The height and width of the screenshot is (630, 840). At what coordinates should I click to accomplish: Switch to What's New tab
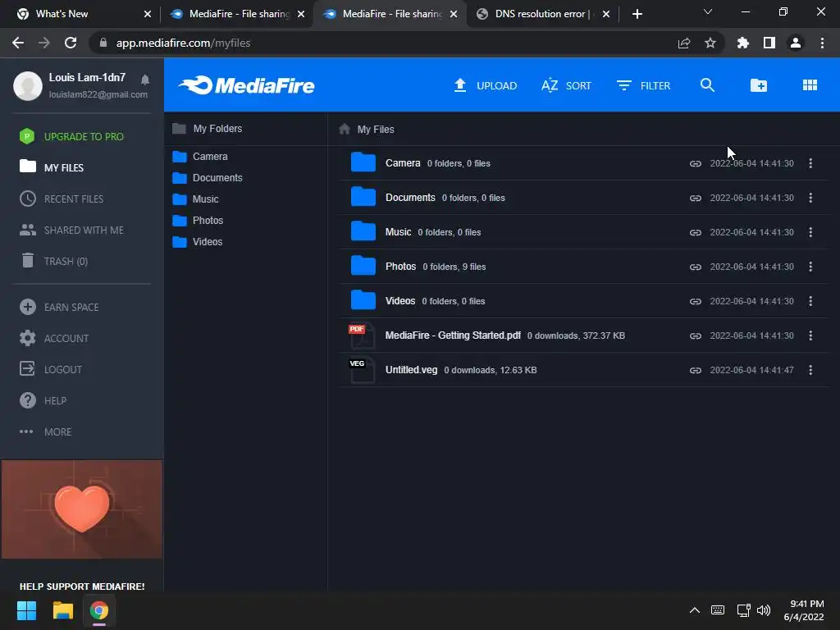coord(83,14)
